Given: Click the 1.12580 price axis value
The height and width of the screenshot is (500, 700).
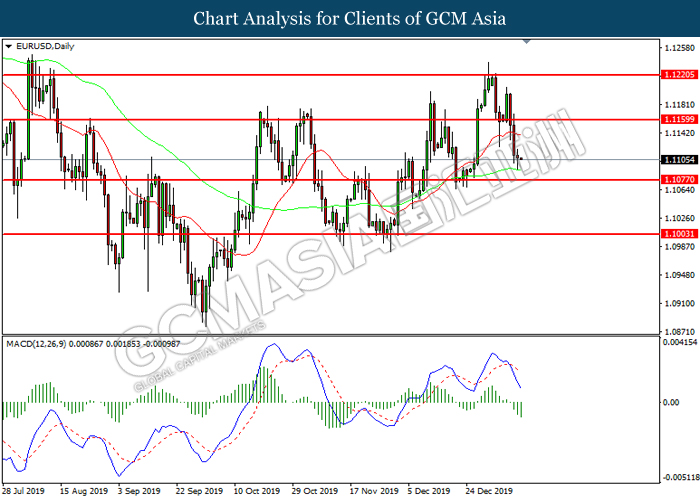Looking at the screenshot, I should click(679, 48).
